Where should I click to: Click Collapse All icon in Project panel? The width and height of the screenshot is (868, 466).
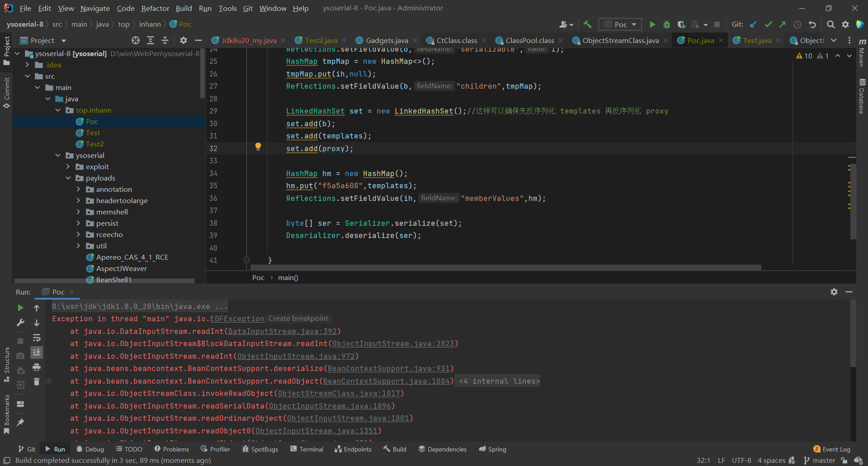click(165, 40)
